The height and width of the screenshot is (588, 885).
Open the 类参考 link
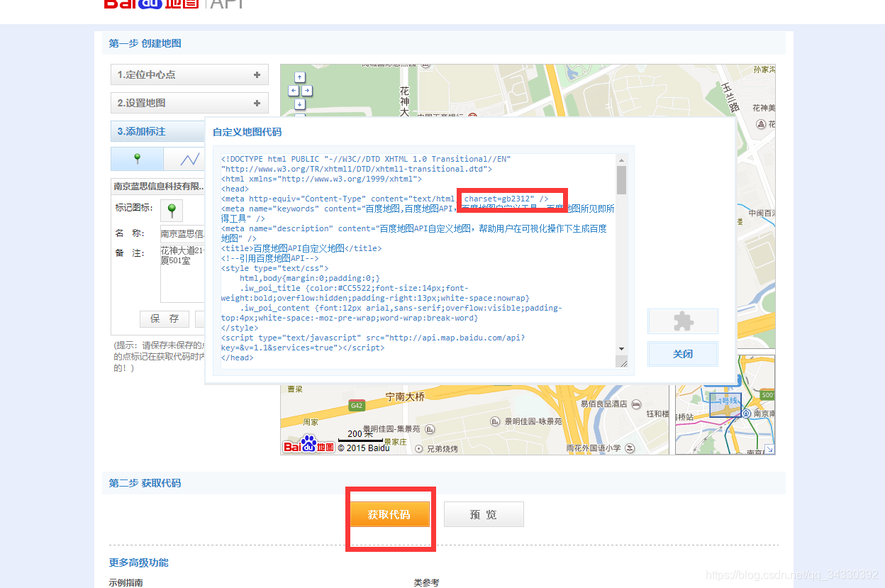[427, 582]
